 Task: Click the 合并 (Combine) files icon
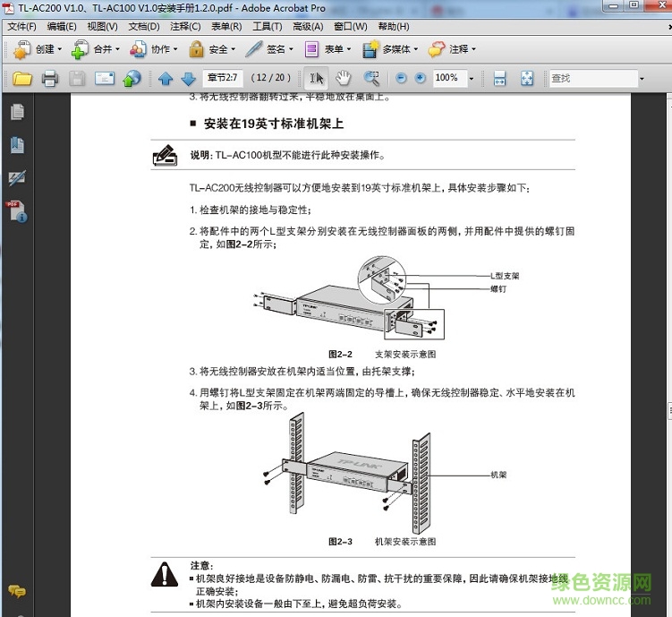[80, 50]
